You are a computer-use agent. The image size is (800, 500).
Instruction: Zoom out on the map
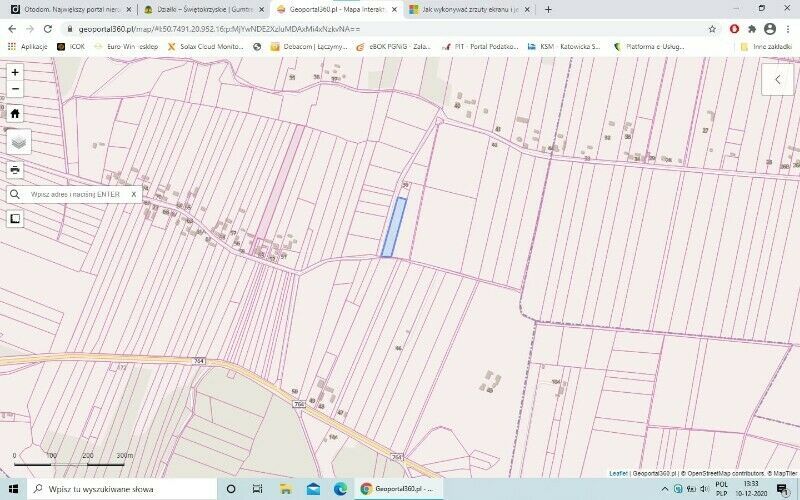(15, 89)
